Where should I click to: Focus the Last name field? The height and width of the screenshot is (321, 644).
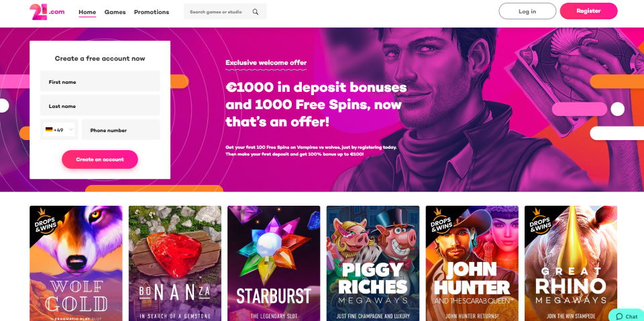pos(100,105)
